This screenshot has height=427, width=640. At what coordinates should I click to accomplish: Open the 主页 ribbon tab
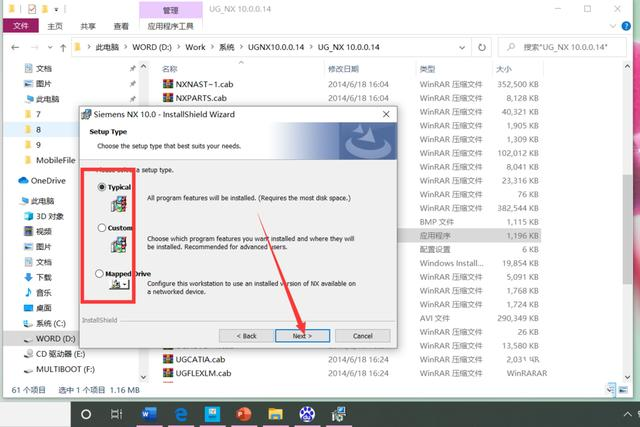coord(55,26)
